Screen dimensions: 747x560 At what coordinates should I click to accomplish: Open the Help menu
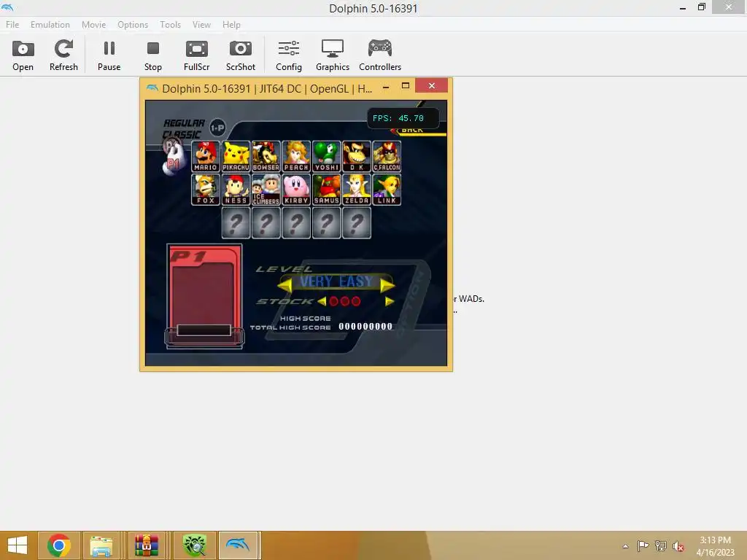[231, 25]
